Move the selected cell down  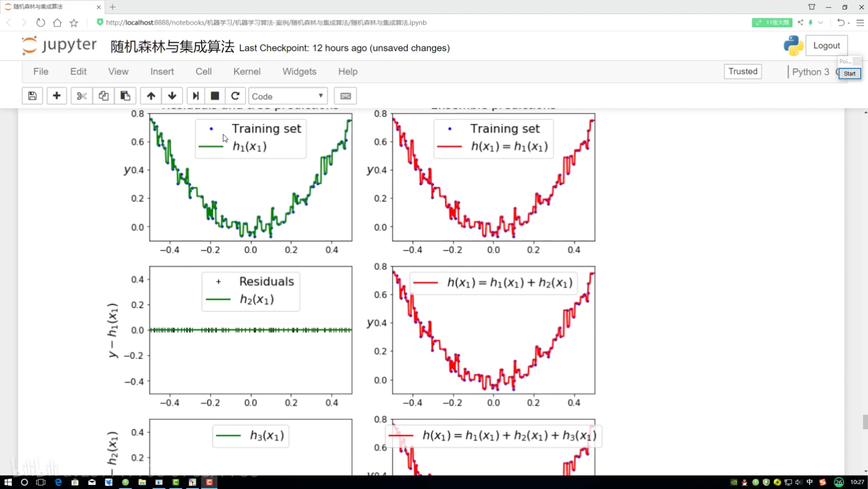pyautogui.click(x=172, y=96)
